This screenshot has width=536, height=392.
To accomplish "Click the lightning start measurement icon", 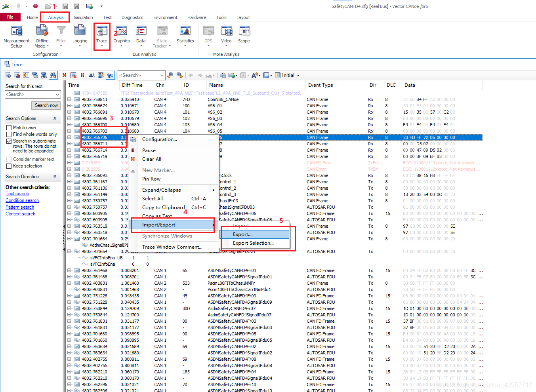I will pyautogui.click(x=18, y=6).
